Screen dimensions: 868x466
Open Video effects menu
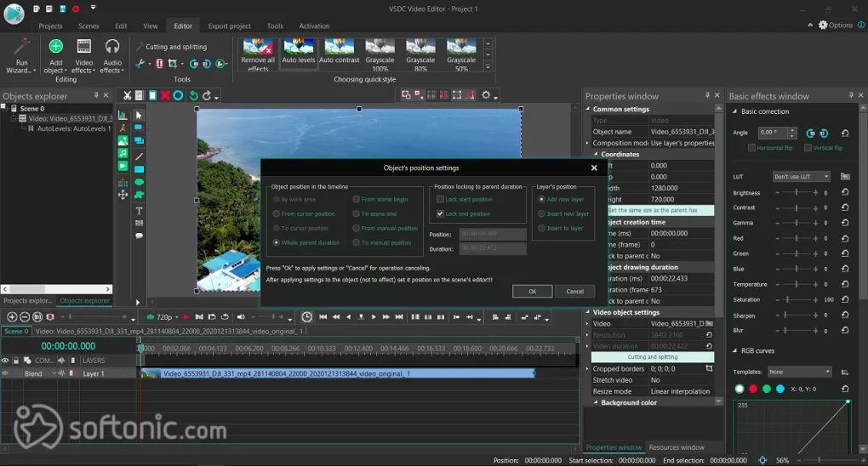pos(83,55)
